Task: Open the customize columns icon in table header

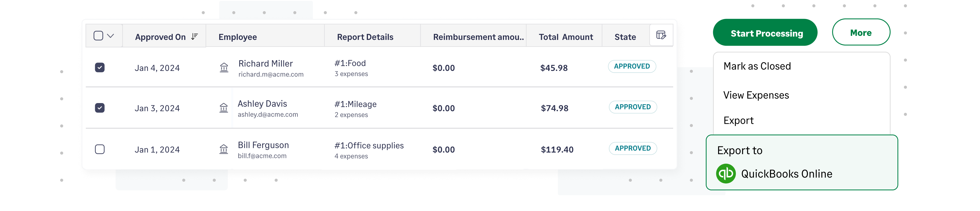Action: (x=661, y=35)
